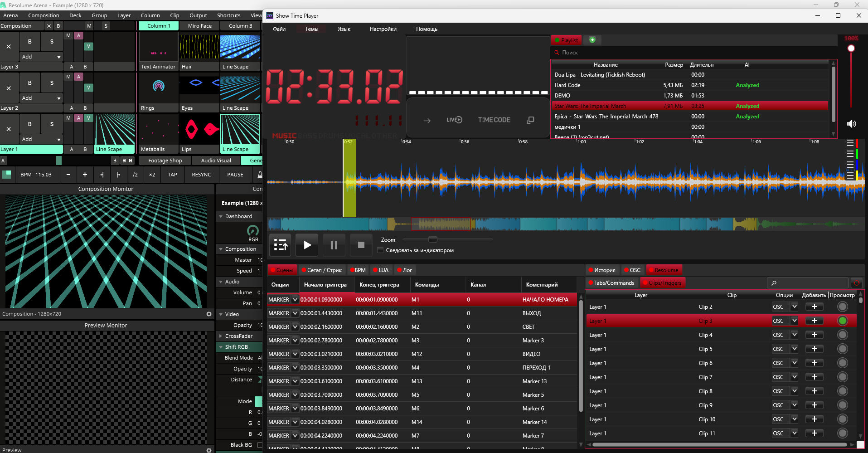Click the PAUSE button in Resolume

pyautogui.click(x=235, y=175)
